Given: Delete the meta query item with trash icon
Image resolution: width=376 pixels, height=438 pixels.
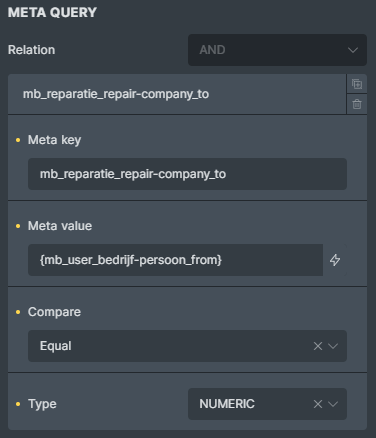Looking at the screenshot, I should coord(357,104).
